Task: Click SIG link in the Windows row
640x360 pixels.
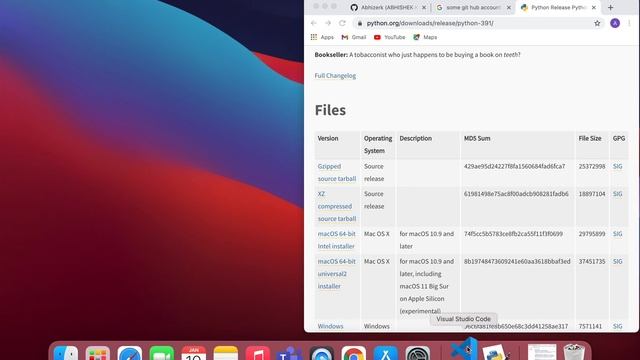Action: (x=618, y=326)
